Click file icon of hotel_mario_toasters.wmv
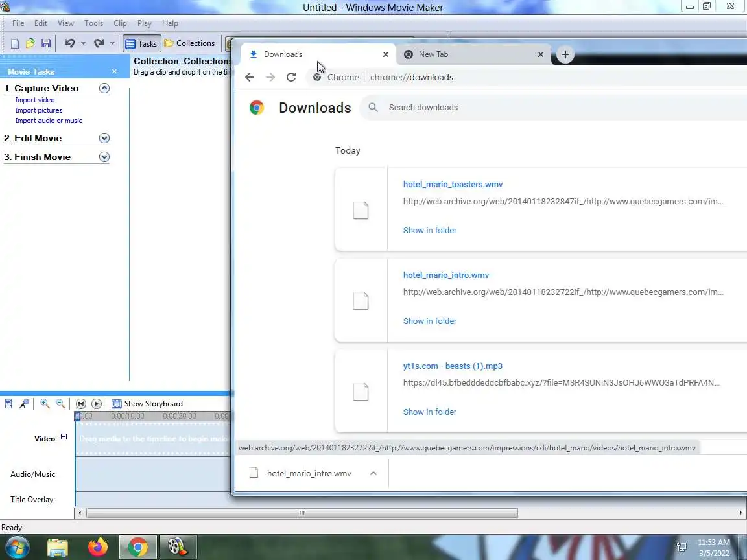The width and height of the screenshot is (747, 560). tap(361, 210)
